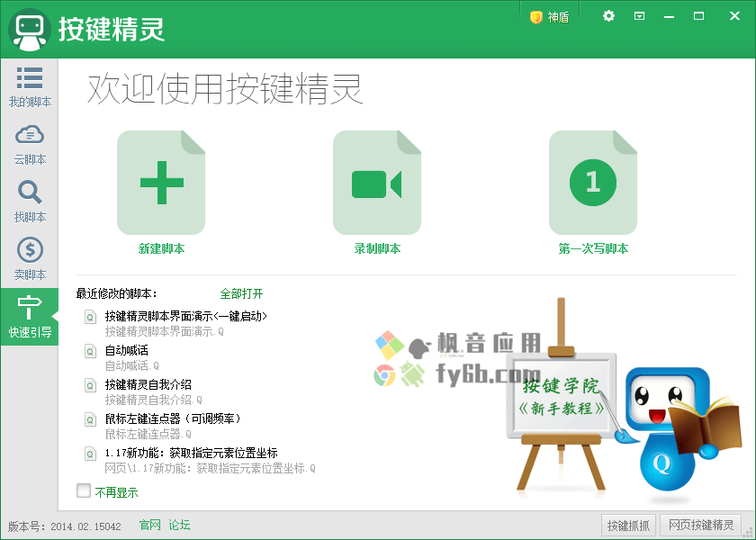Click file icon beside 自动喊话 script

tap(90, 352)
